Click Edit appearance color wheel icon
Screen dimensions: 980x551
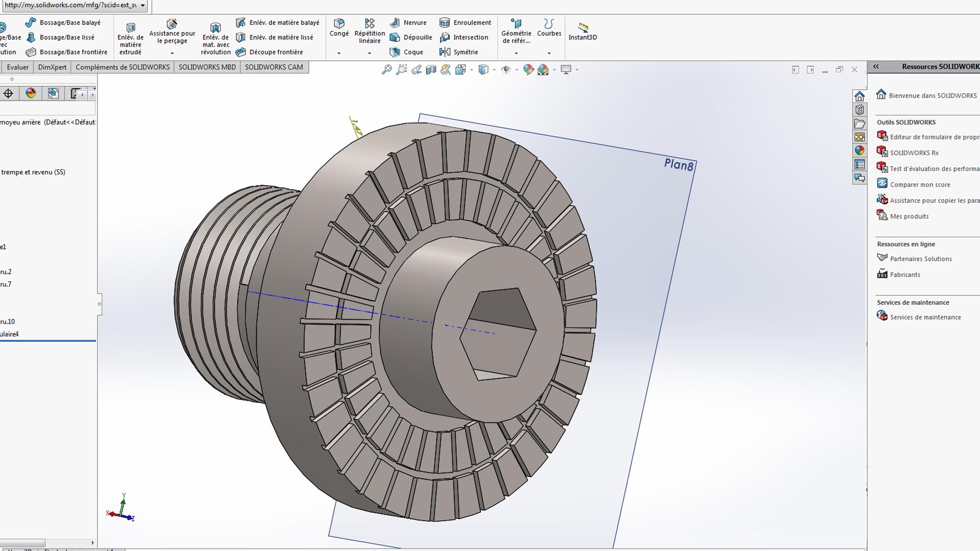point(528,70)
